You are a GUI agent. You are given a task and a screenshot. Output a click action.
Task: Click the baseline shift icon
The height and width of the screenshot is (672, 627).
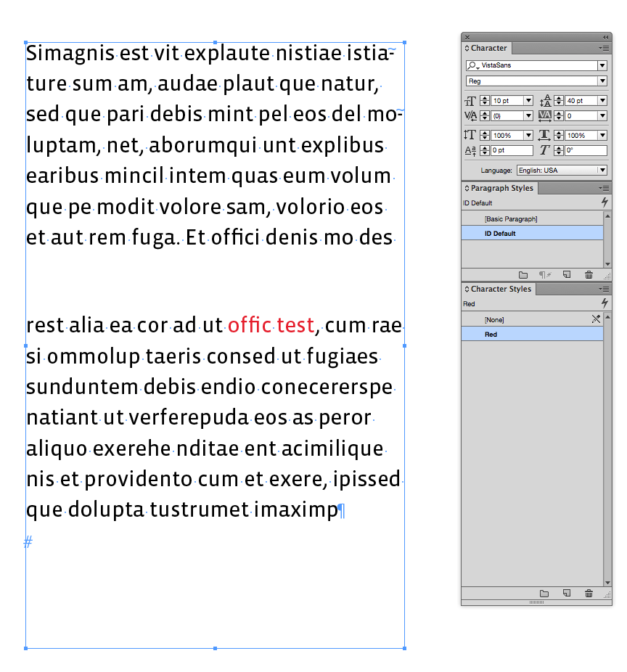coord(470,150)
